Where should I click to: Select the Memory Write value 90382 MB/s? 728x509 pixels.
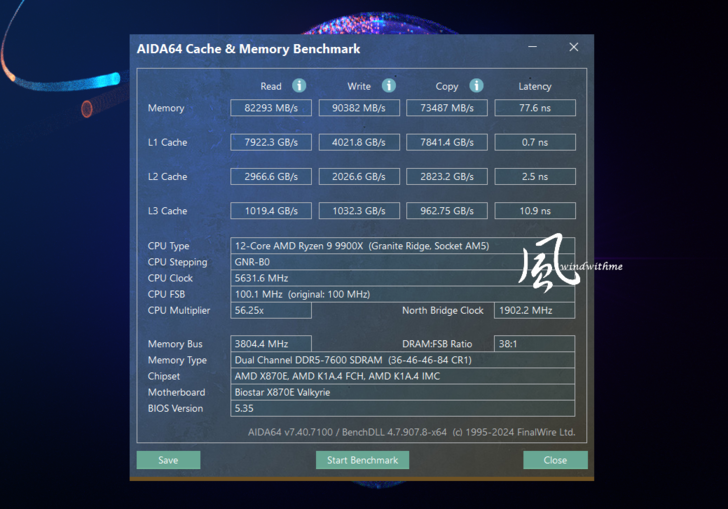tap(359, 108)
